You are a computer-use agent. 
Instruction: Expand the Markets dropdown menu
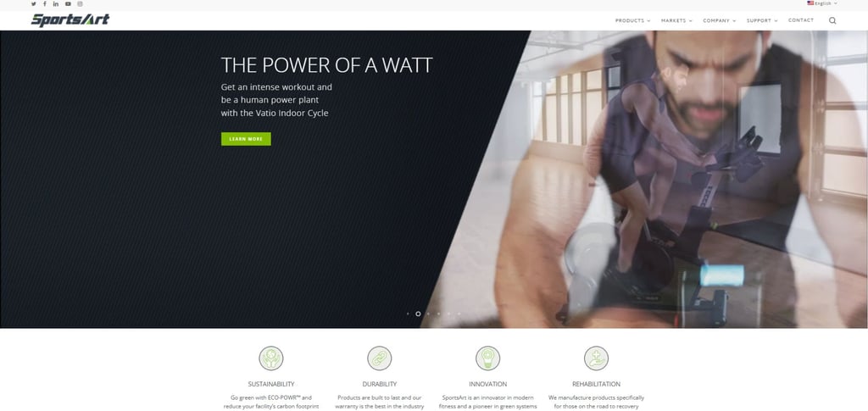coord(676,20)
